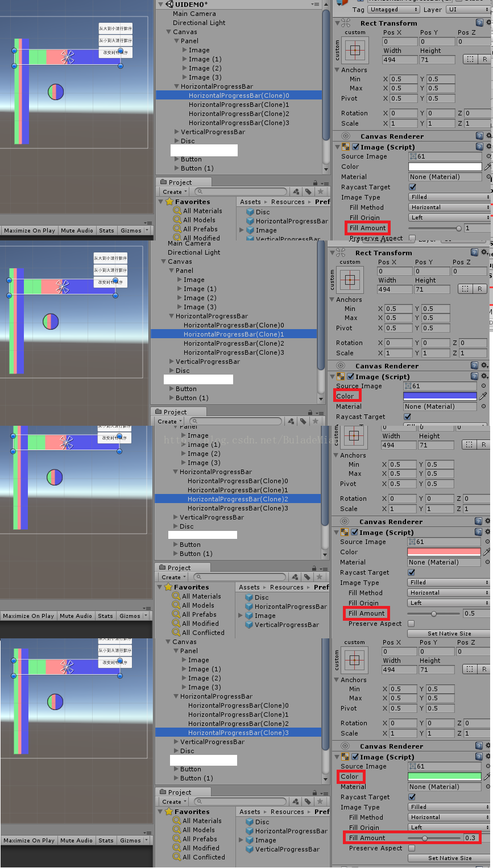Click Rect Transform icon in Clone)0 inspector

[x=346, y=23]
